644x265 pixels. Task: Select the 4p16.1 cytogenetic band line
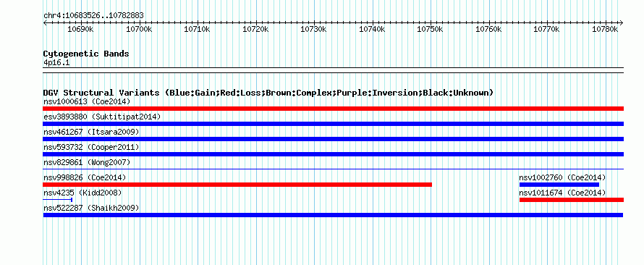[x=333, y=70]
